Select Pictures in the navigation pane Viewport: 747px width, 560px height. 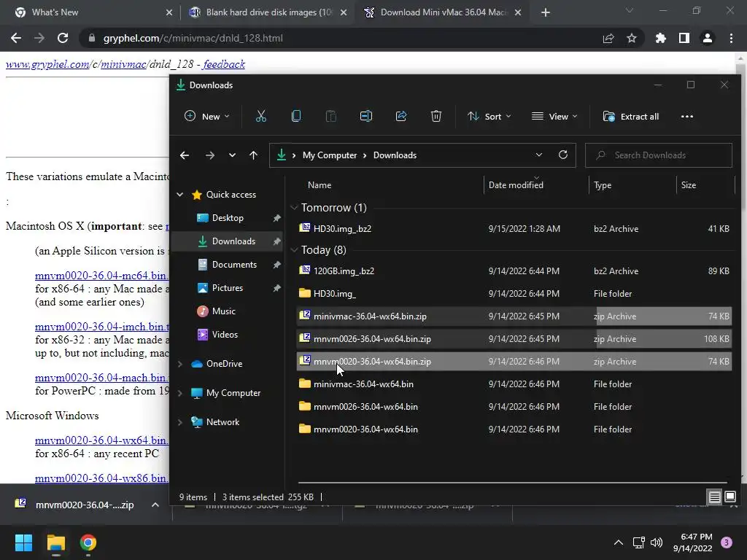pos(228,287)
